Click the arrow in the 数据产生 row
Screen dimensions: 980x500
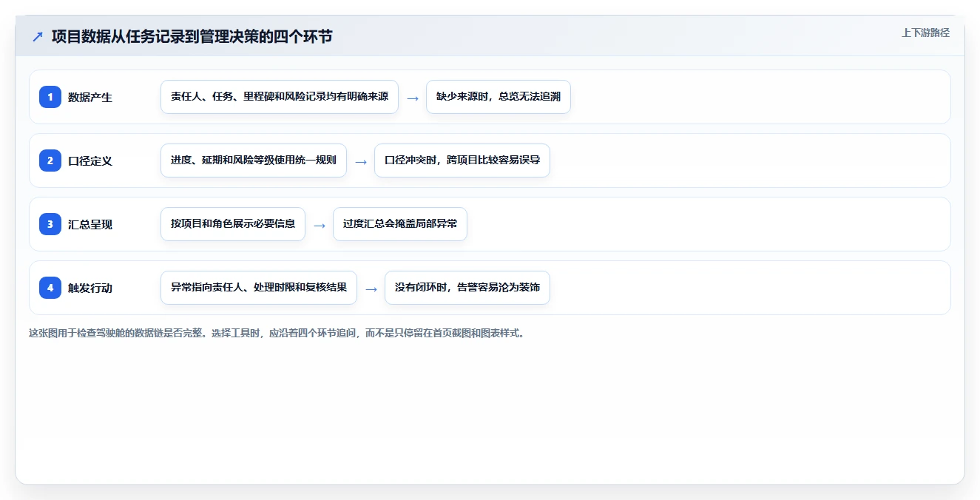[413, 98]
